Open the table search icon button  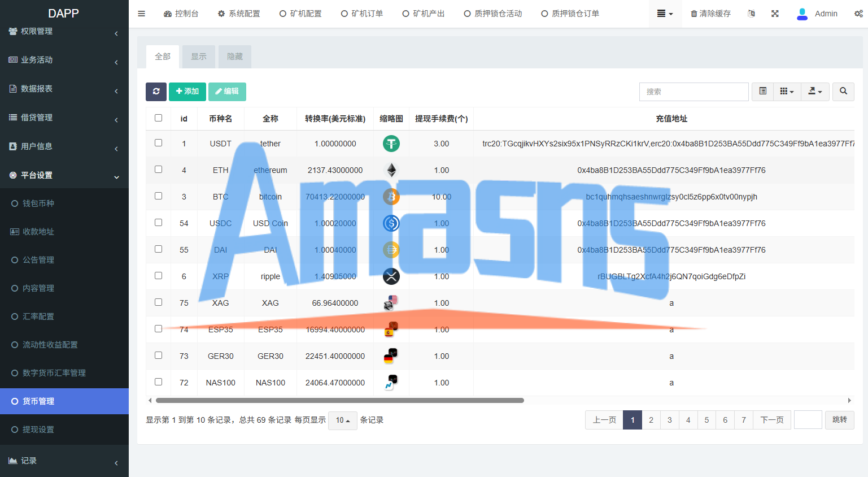[843, 92]
